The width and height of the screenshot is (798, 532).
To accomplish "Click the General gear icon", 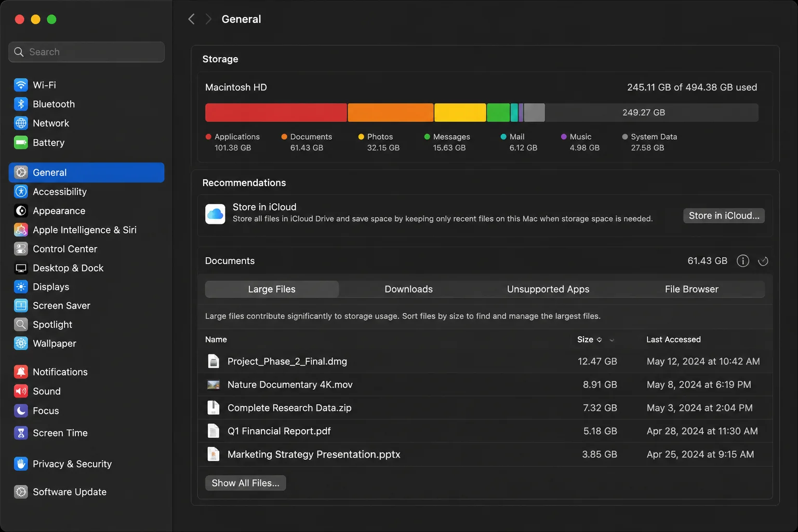I will 21,172.
